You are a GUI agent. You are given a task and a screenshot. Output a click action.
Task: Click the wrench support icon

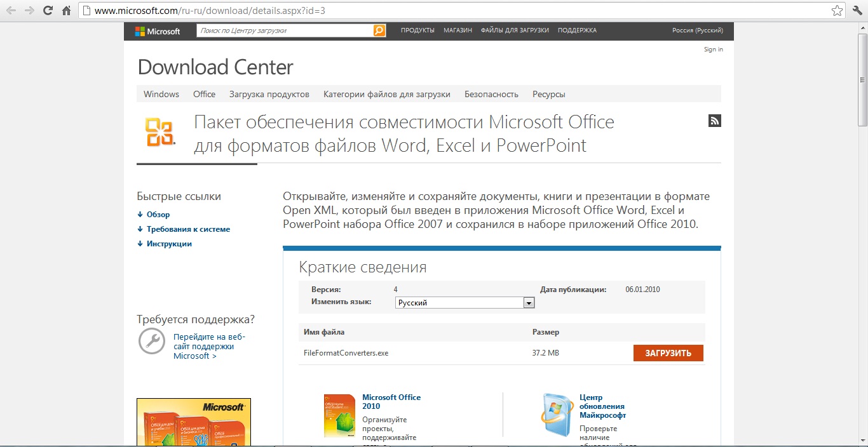click(152, 342)
